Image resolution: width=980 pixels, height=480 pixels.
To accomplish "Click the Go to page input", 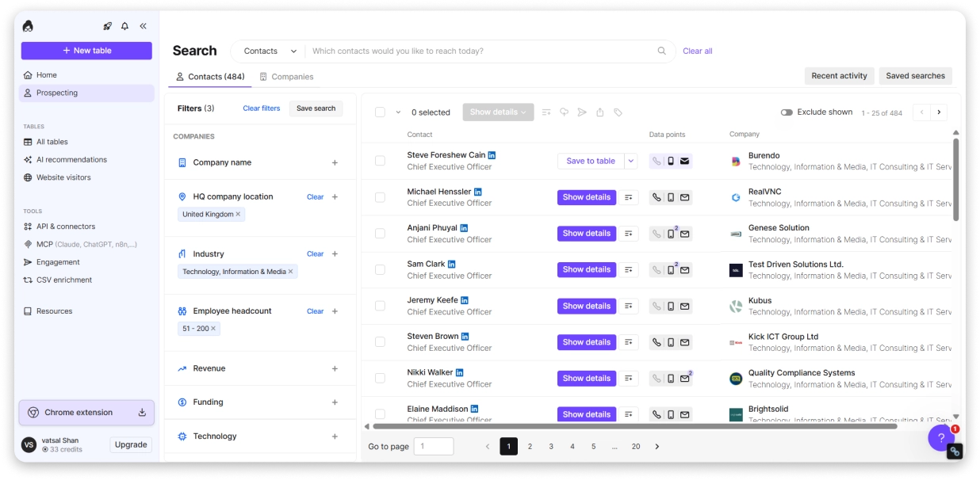I will click(434, 446).
